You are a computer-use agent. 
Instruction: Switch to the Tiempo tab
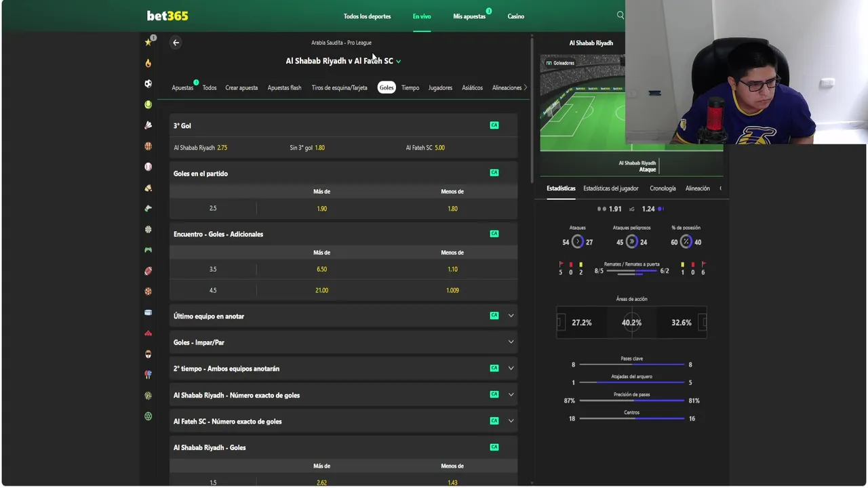point(410,87)
